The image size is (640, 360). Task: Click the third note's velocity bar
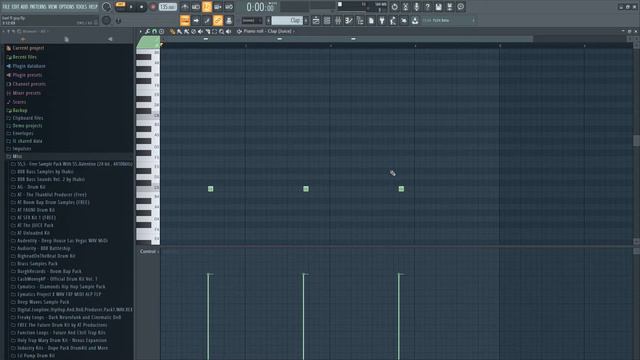tap(399, 316)
